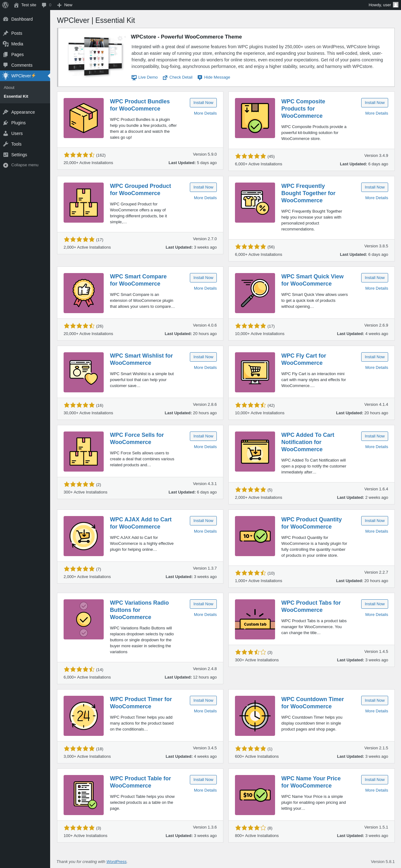
Task: Click the Product Timer 24 clock icon
Action: click(84, 716)
